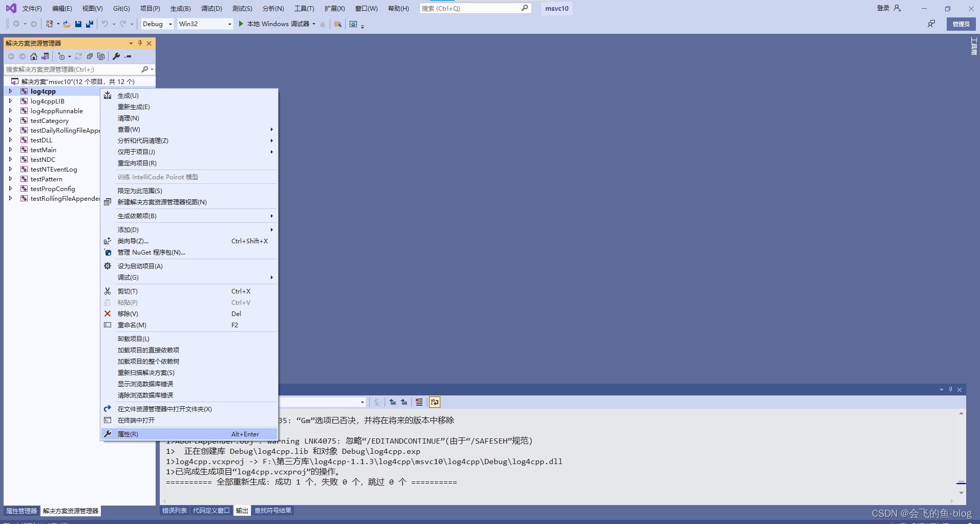Viewport: 980px width, 524px height.
Task: Click the search magnifier in Solution Explorer search box
Action: click(x=145, y=69)
